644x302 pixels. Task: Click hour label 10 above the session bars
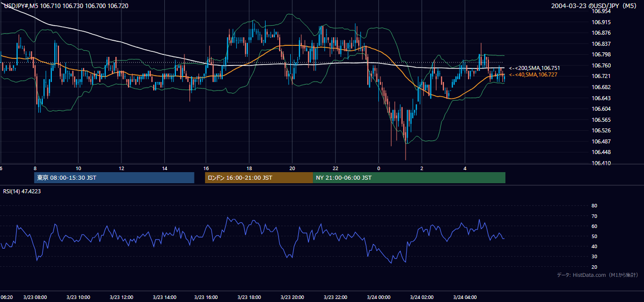78,168
